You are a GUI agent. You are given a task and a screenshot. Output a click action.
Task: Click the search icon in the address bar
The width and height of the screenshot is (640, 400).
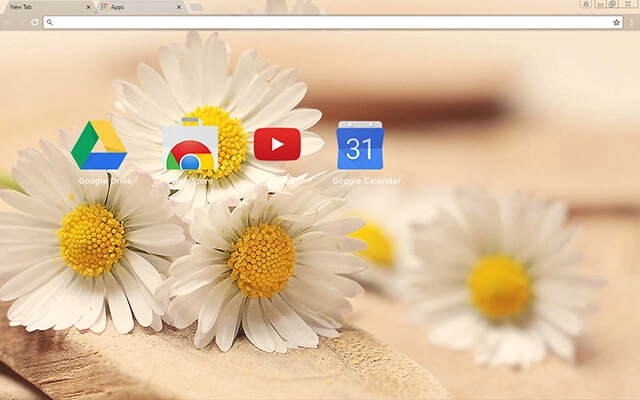coord(49,22)
